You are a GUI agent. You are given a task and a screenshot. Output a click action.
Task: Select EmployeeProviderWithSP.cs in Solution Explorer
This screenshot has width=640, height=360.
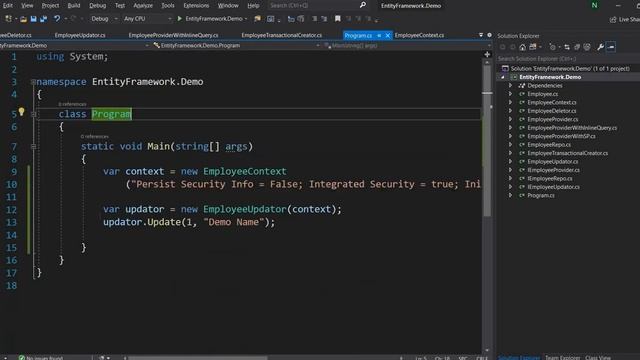561,136
